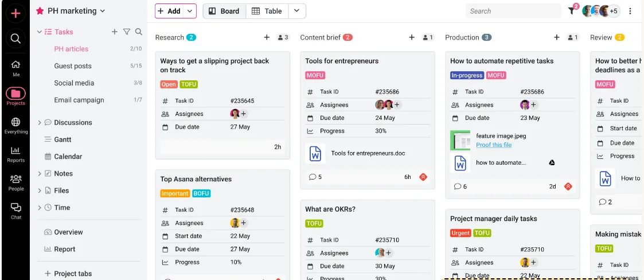644x280 pixels.
Task: Click the Add button
Action: point(169,11)
